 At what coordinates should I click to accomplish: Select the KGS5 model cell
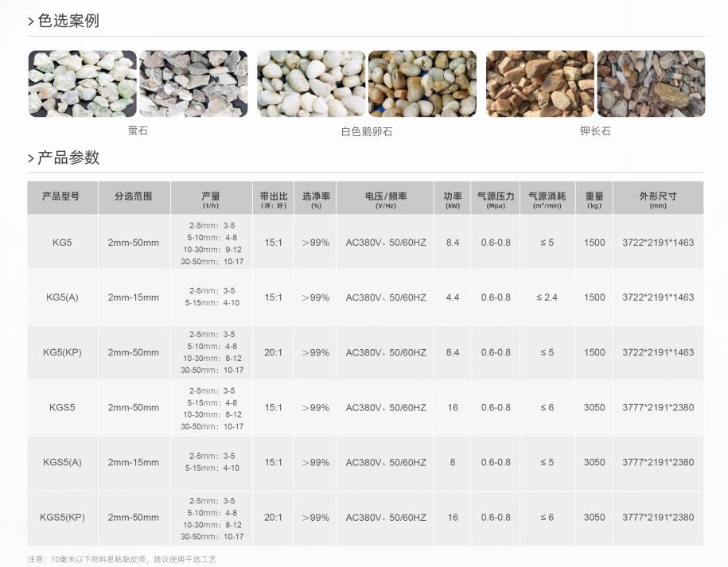coord(62,407)
